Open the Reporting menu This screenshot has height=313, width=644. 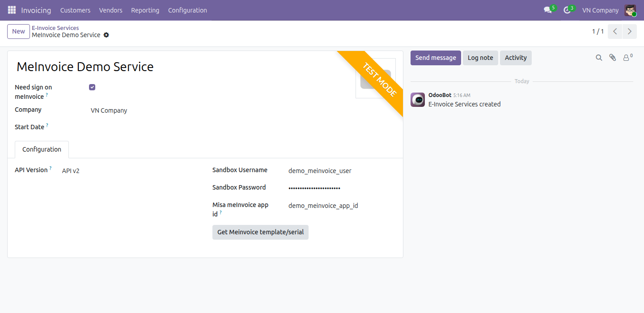click(x=145, y=10)
